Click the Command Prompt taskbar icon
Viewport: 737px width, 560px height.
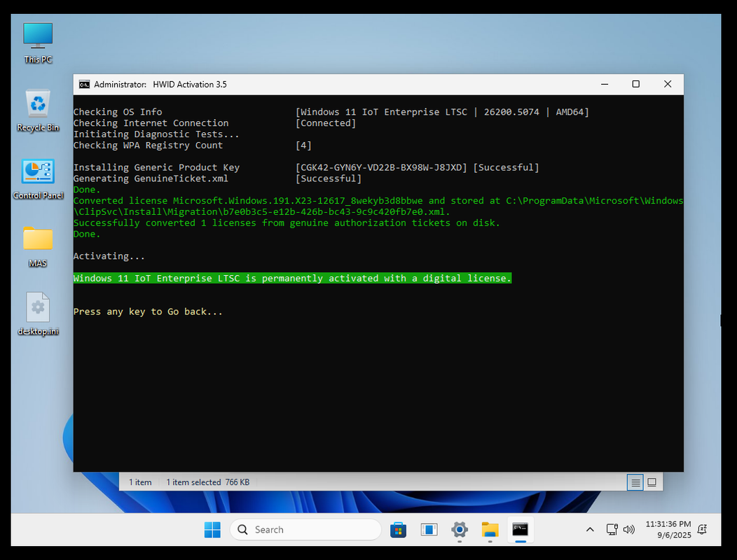click(x=521, y=529)
